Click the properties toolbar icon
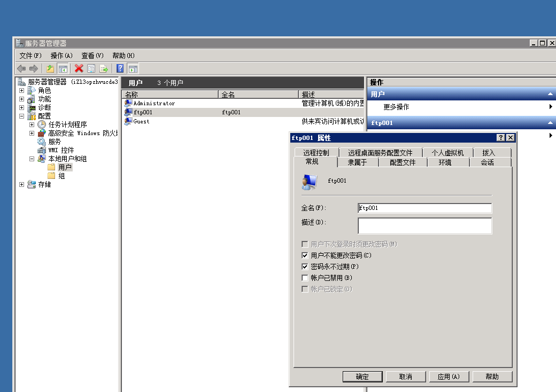The width and height of the screenshot is (556, 392). click(x=91, y=68)
